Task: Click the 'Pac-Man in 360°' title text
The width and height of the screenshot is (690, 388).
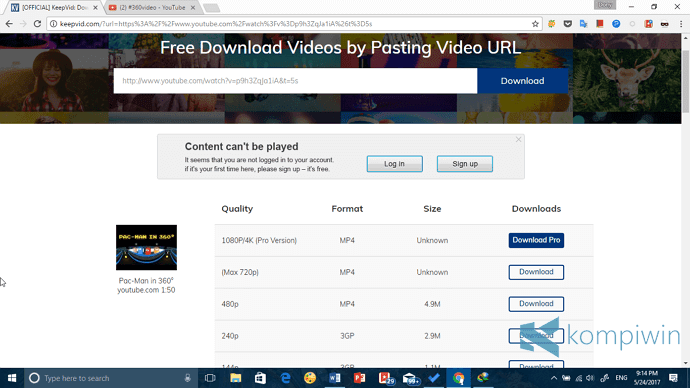Action: (x=146, y=281)
